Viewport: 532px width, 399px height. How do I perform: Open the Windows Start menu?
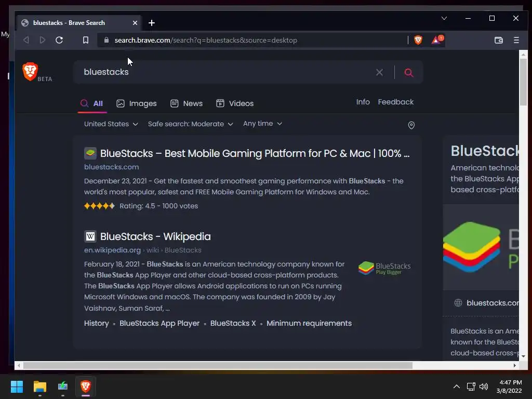pyautogui.click(x=17, y=387)
